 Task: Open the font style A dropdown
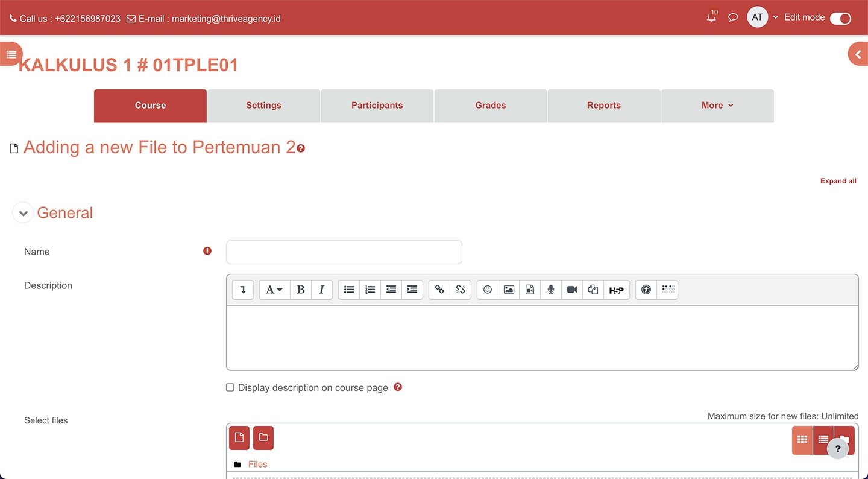(x=274, y=290)
